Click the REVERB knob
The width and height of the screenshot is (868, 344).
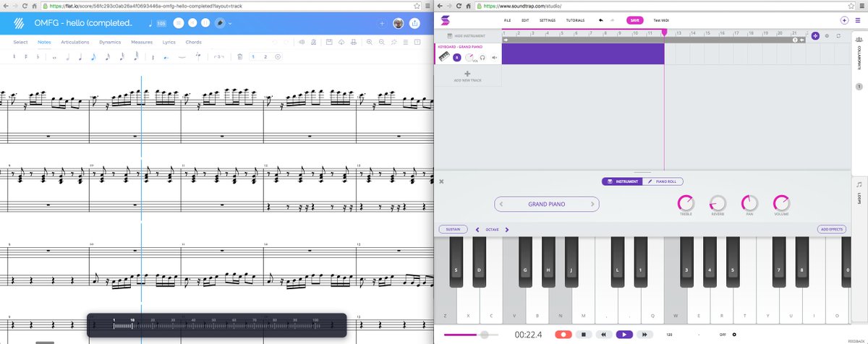(718, 203)
